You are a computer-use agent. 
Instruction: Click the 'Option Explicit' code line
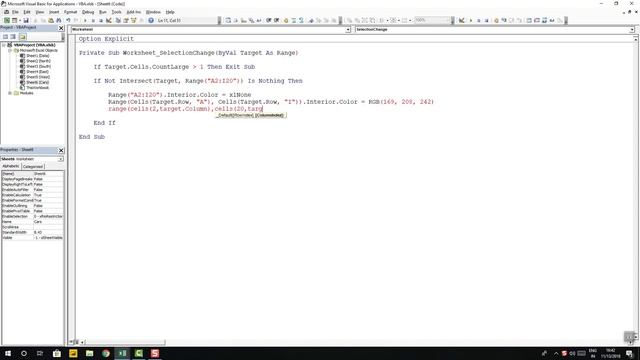pos(106,39)
